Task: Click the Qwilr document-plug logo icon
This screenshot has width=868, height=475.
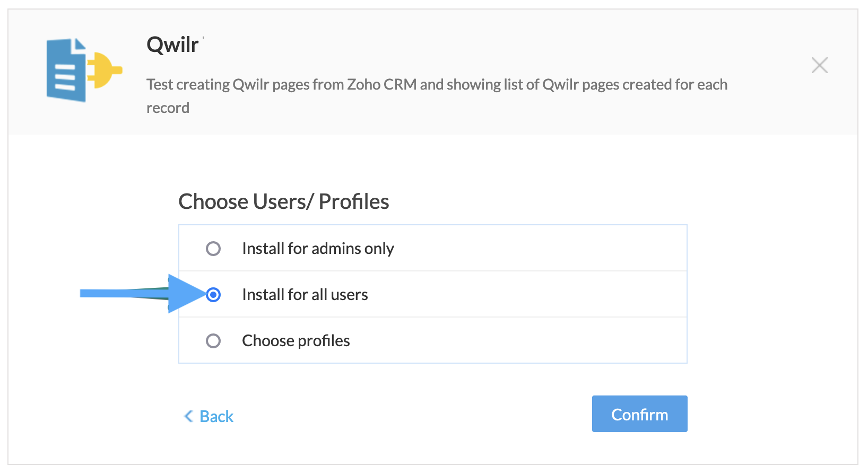Action: point(84,70)
